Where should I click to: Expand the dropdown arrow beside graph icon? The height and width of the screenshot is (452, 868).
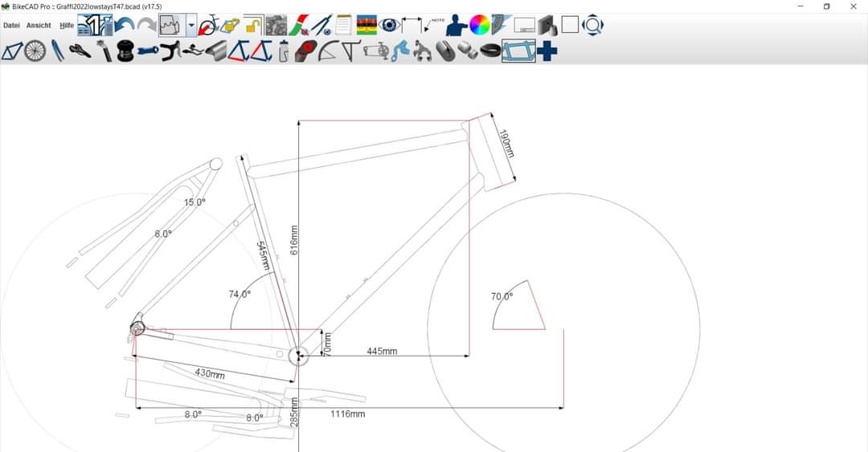(x=191, y=26)
